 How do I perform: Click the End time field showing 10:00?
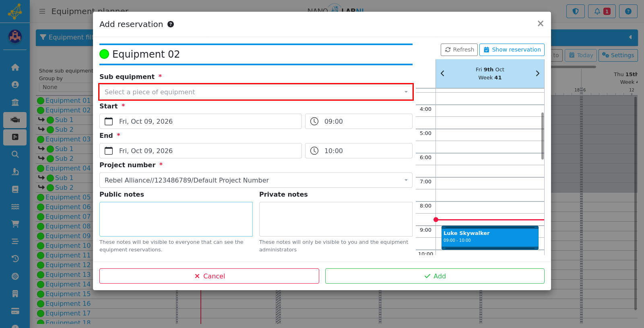pos(359,151)
